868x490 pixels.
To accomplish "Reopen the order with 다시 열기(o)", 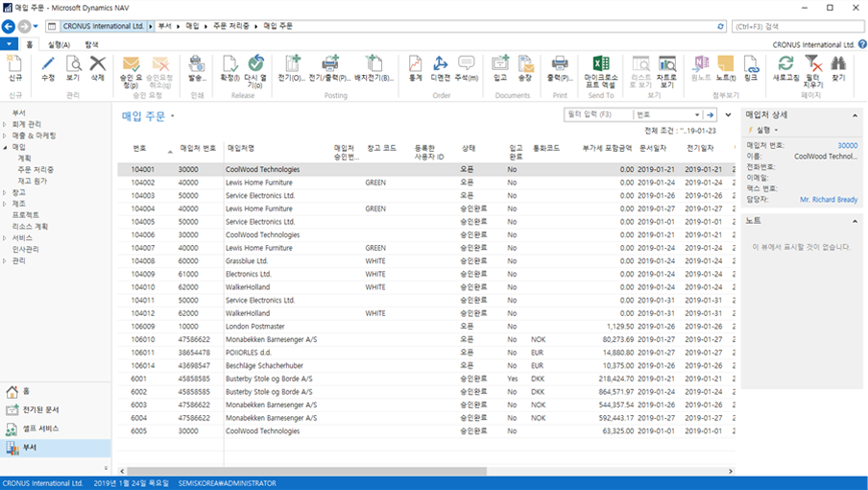I will (x=254, y=72).
